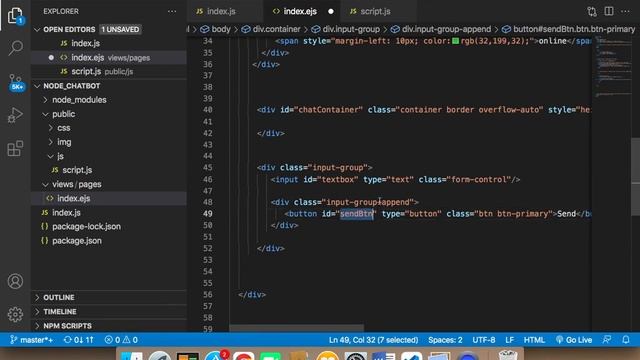This screenshot has height=360, width=640.
Task: Click the Go Live status bar button
Action: [x=573, y=340]
